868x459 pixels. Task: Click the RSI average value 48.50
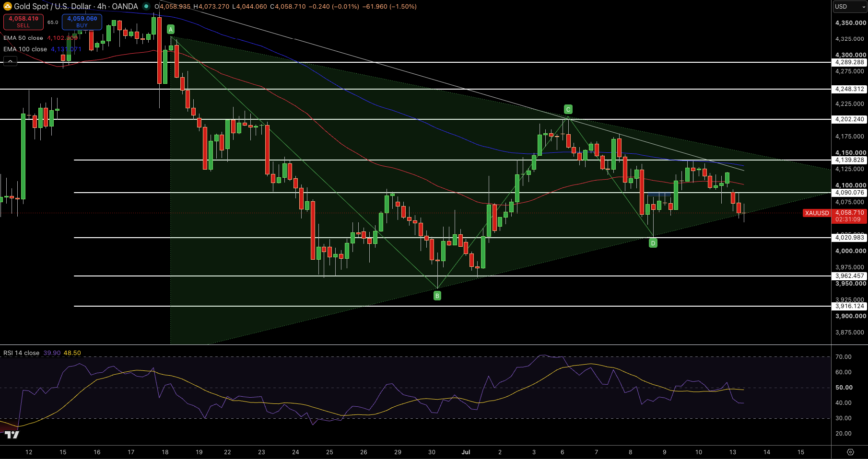72,353
